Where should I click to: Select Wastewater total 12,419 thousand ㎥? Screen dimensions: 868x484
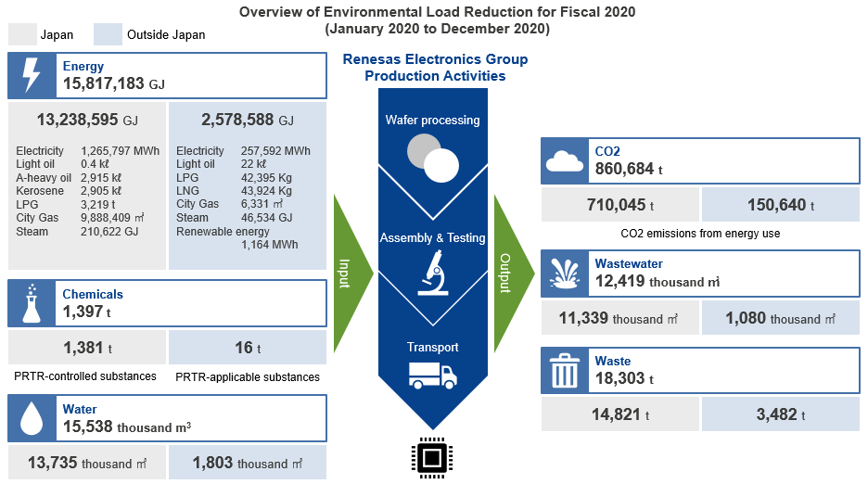tap(657, 281)
